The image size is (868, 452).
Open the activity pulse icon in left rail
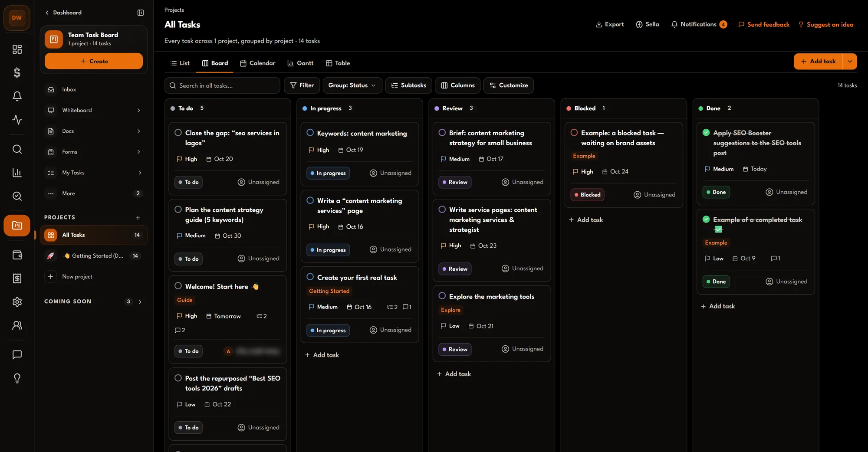pyautogui.click(x=17, y=119)
